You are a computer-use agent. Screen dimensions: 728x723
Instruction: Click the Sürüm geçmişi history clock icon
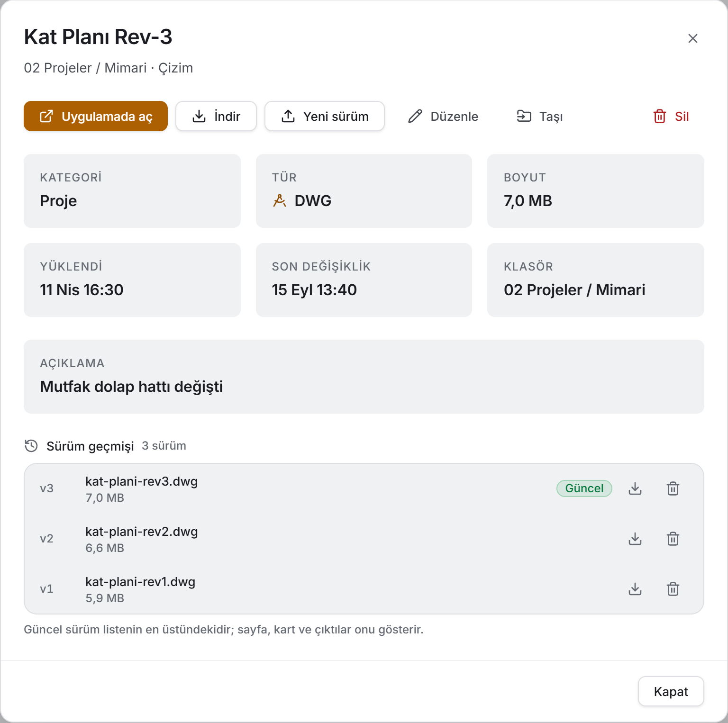point(31,446)
